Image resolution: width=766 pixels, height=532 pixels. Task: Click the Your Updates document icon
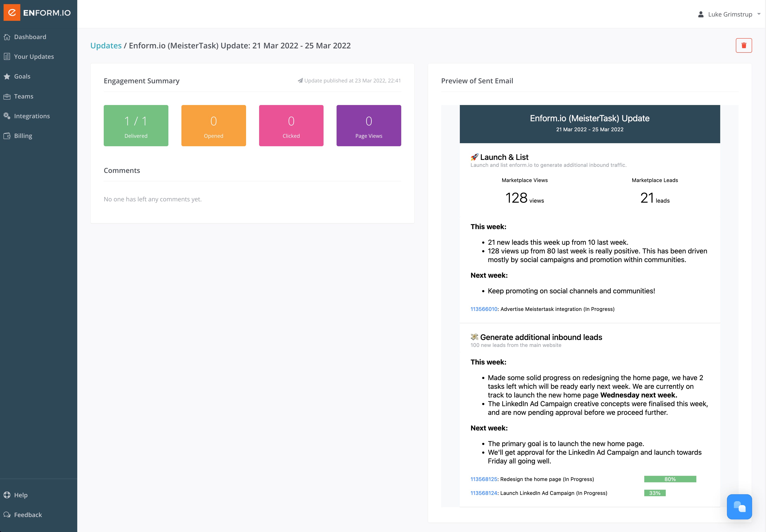[7, 57]
